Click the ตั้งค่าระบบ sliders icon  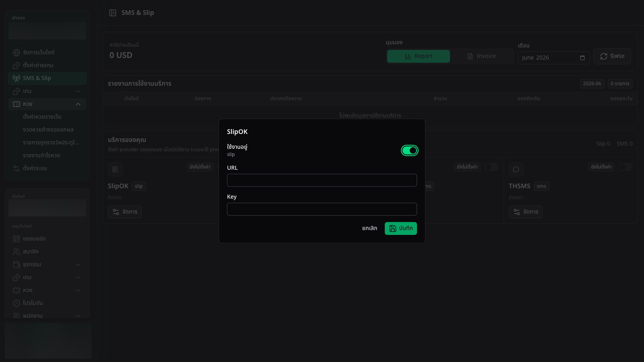17,169
